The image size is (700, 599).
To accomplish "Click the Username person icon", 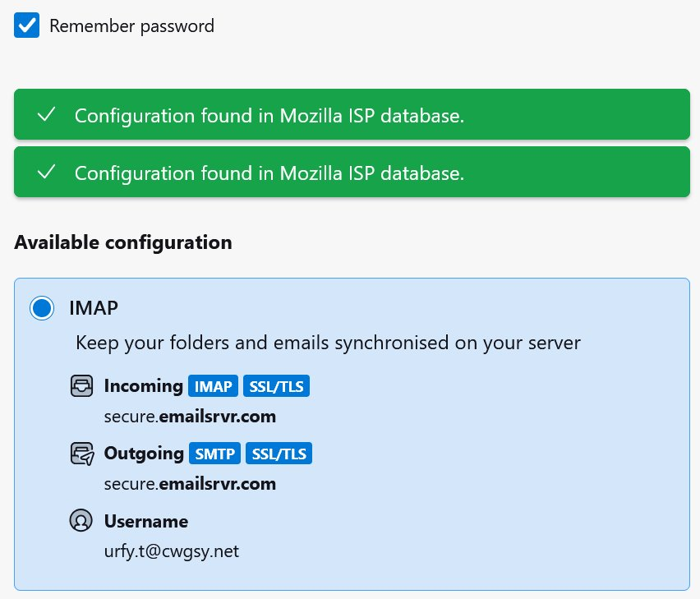I will coord(81,521).
